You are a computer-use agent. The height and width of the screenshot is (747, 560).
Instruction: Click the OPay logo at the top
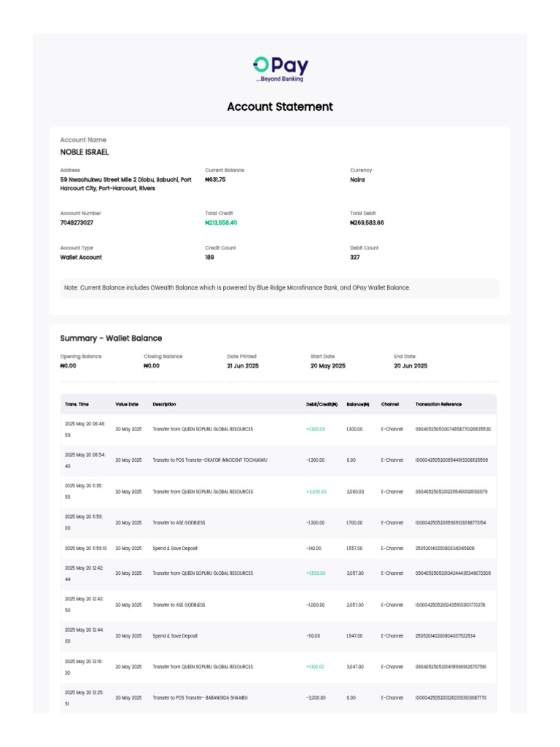pyautogui.click(x=280, y=69)
